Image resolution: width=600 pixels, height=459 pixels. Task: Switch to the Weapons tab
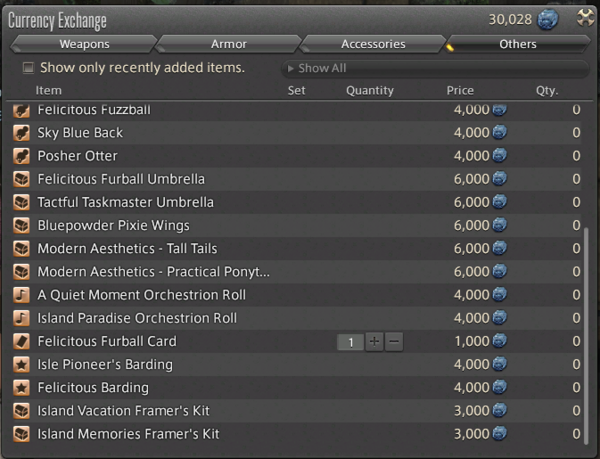[x=84, y=44]
